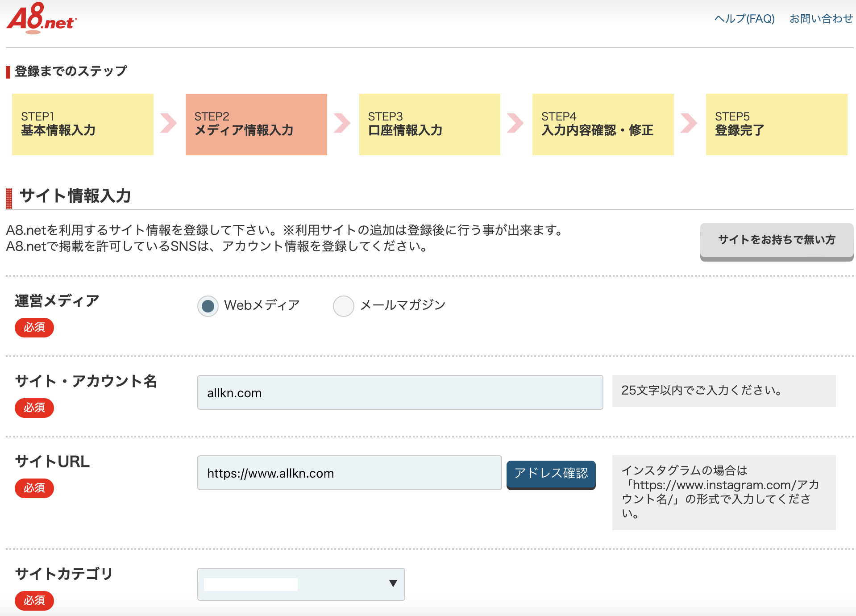Select the STEP5 登録完了 step
856x616 pixels.
coord(777,124)
